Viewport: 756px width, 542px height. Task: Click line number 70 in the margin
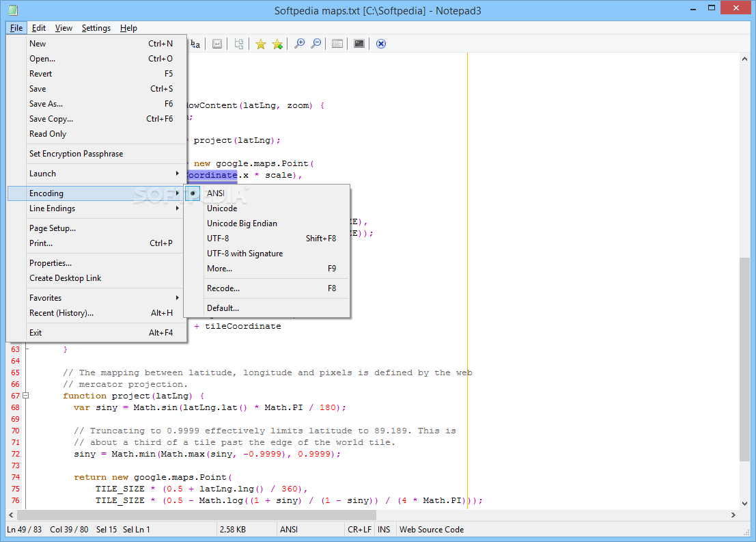16,431
